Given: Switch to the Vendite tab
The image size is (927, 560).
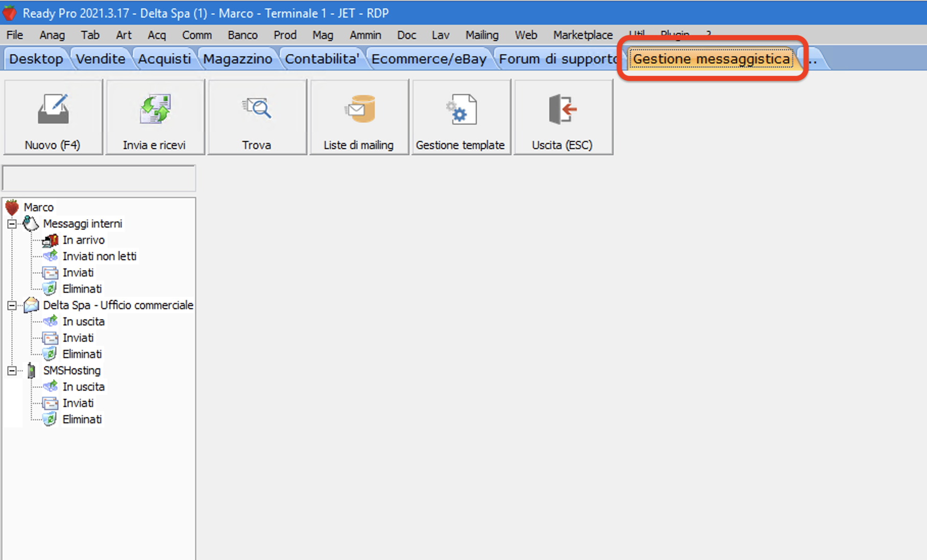Looking at the screenshot, I should pos(101,59).
